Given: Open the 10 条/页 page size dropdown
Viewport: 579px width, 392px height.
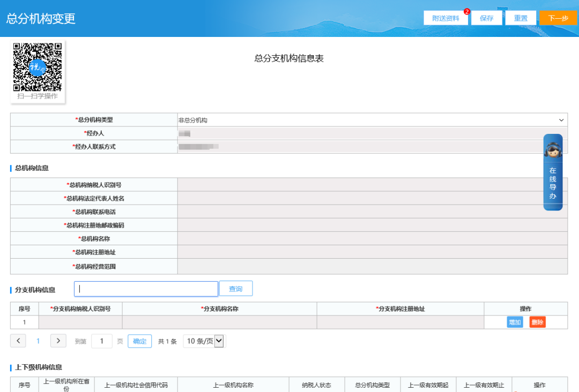Looking at the screenshot, I should [x=205, y=341].
